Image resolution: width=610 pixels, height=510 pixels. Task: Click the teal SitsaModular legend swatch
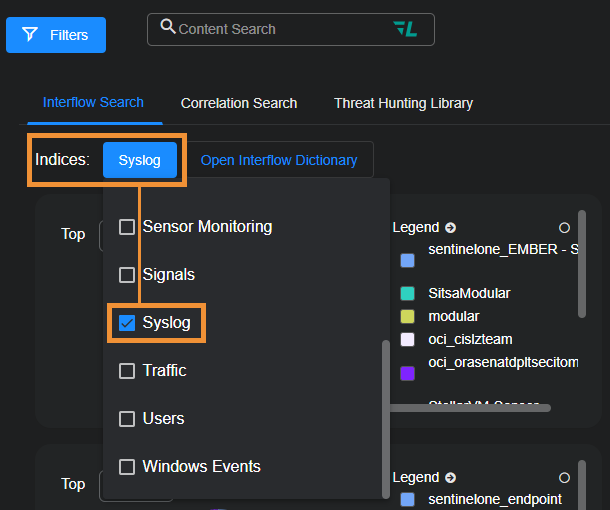tap(407, 294)
